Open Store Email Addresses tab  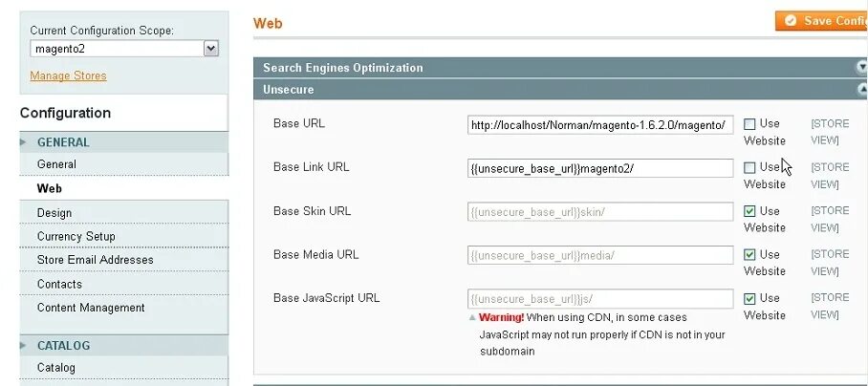click(124, 260)
